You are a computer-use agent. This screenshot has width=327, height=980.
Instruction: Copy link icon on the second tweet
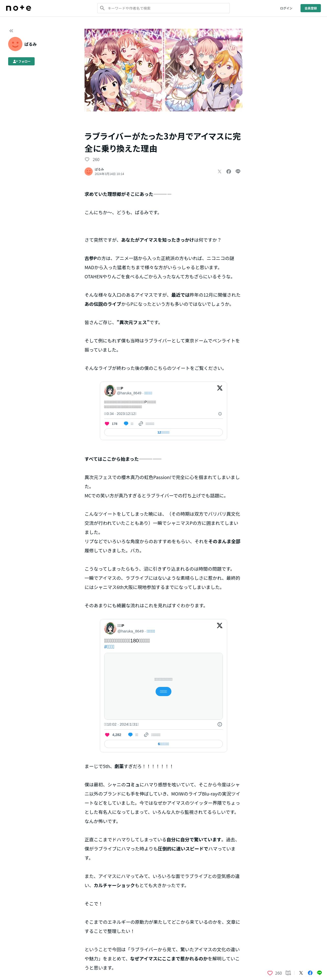pos(146,735)
